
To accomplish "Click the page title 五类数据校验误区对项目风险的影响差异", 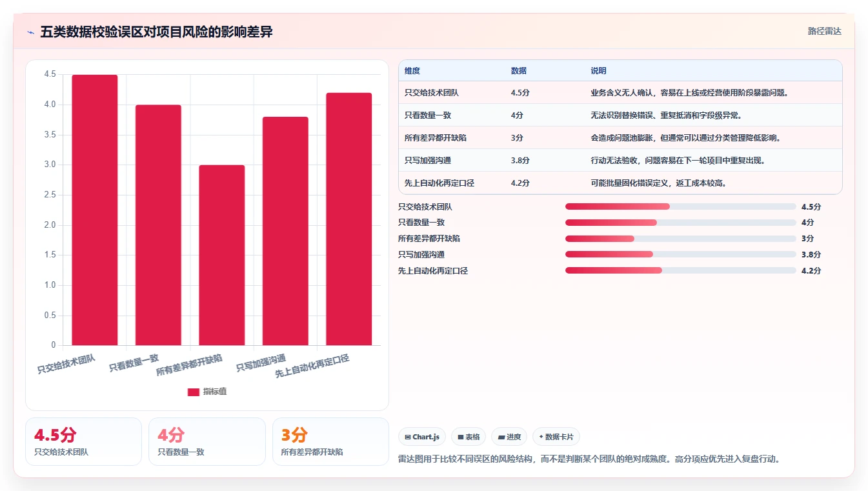I will click(x=156, y=32).
